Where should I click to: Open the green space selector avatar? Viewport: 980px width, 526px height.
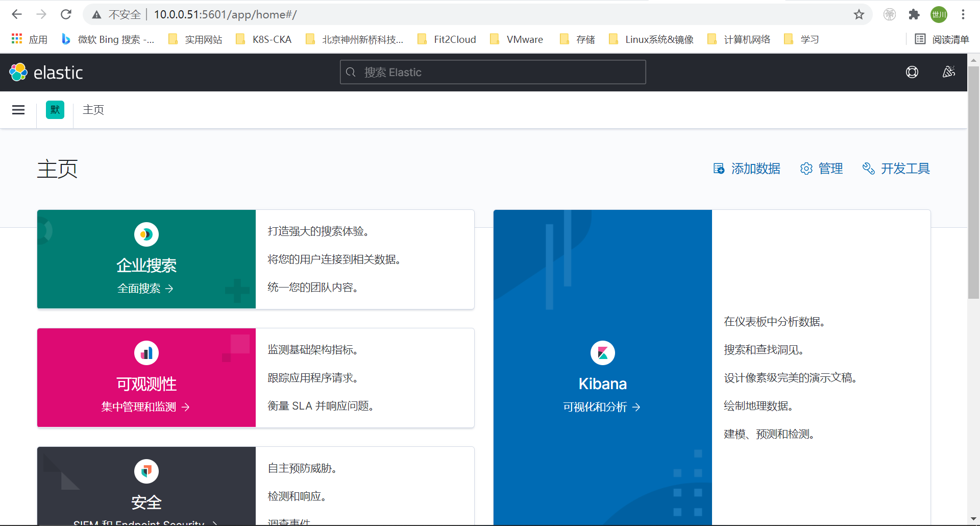coord(55,110)
